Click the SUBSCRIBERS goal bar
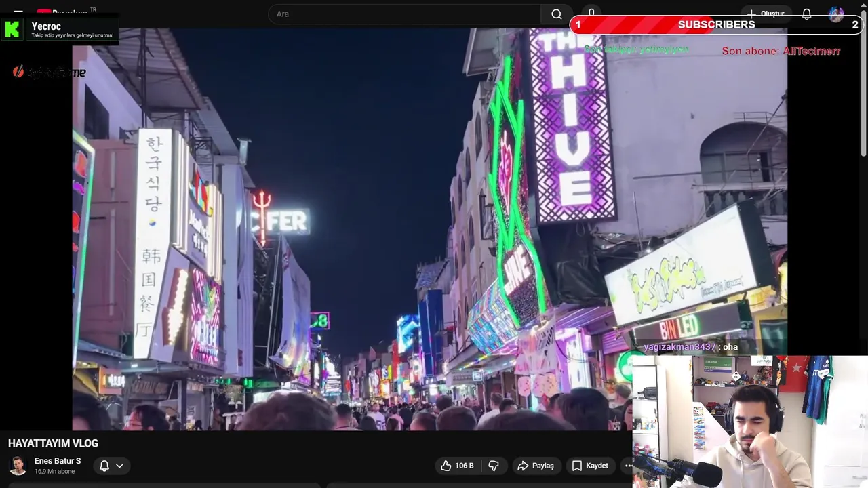Viewport: 868px width, 488px height. click(x=718, y=25)
